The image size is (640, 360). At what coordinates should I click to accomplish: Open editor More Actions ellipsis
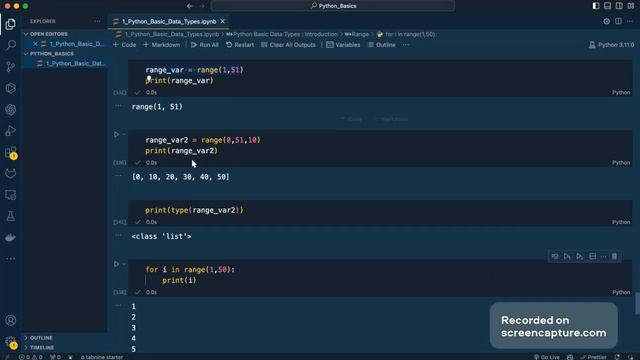coord(630,21)
